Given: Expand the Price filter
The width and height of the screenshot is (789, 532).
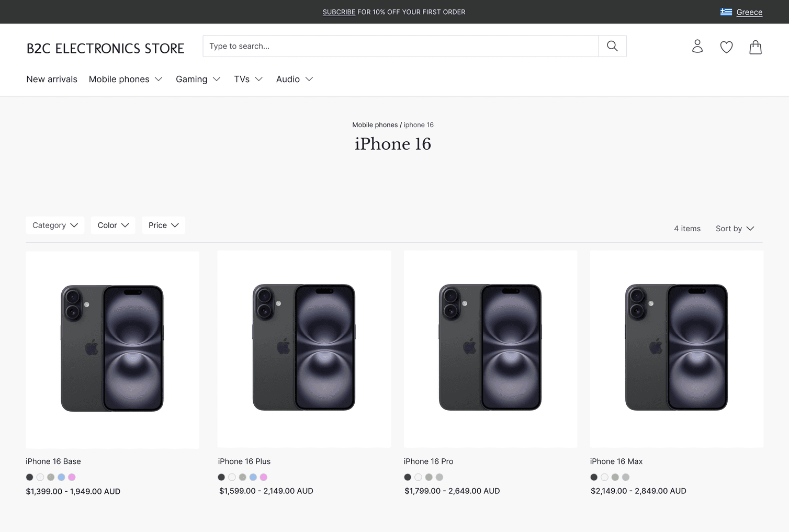Looking at the screenshot, I should coord(163,225).
